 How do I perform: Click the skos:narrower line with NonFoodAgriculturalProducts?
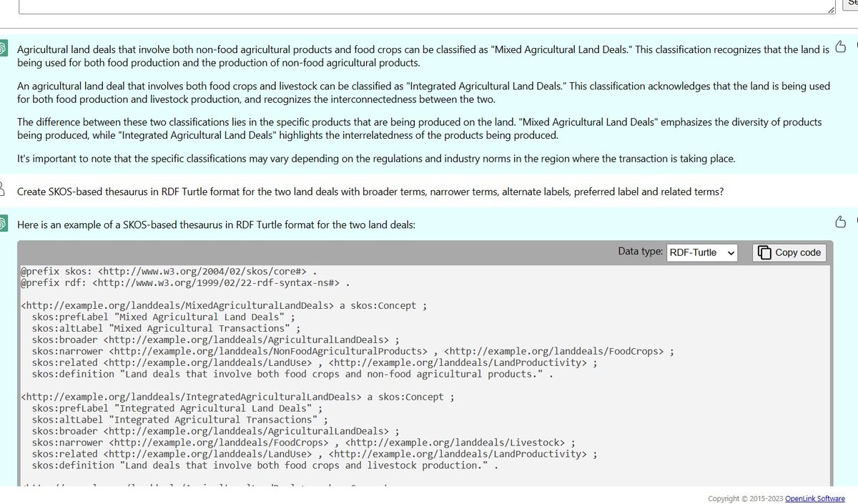(352, 352)
